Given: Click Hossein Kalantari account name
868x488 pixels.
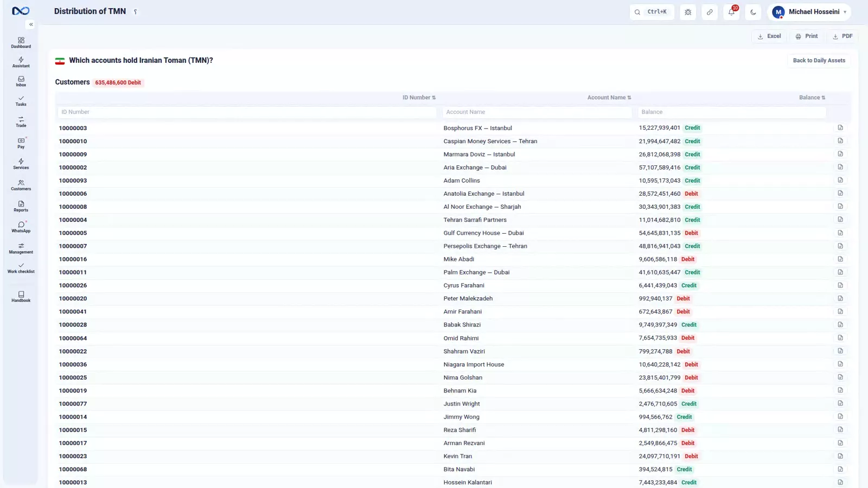Looking at the screenshot, I should tap(467, 483).
